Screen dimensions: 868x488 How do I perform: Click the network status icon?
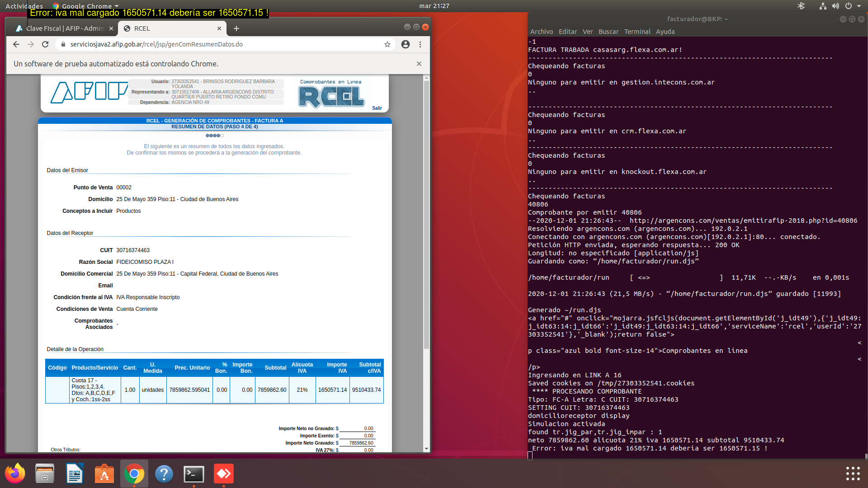(823, 6)
